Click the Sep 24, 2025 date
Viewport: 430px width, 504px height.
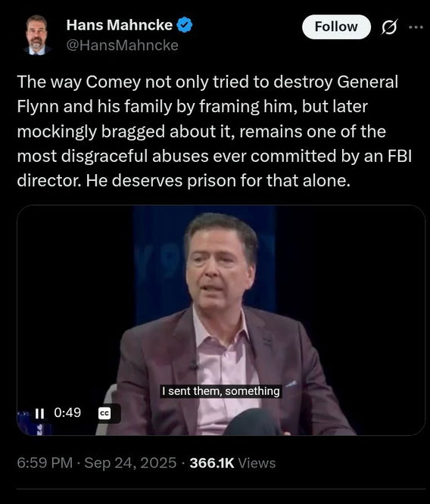130,463
